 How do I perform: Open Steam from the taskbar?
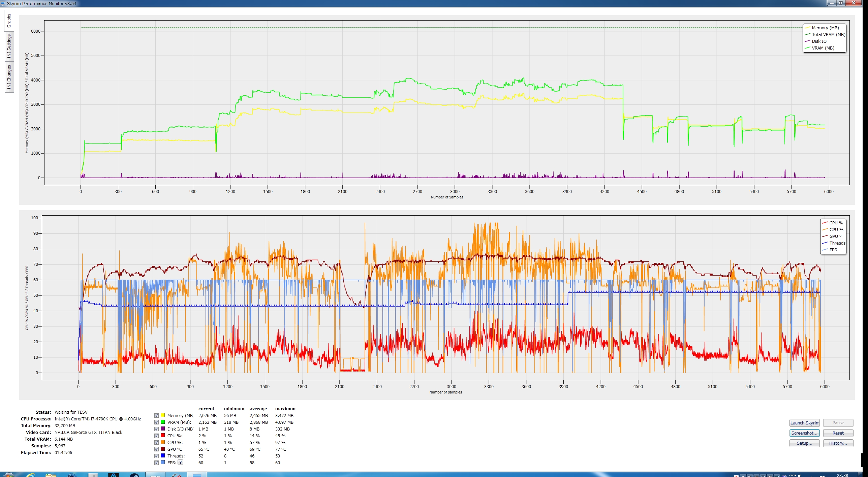(134, 475)
